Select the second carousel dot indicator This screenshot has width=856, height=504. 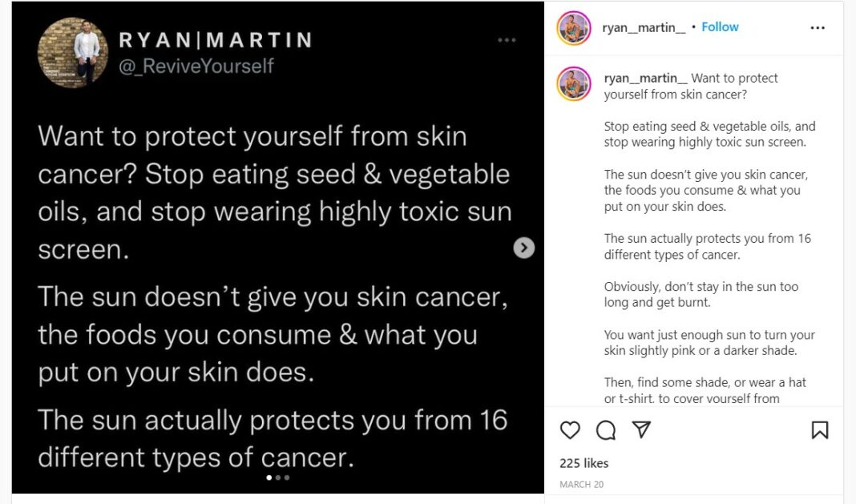coord(277,477)
